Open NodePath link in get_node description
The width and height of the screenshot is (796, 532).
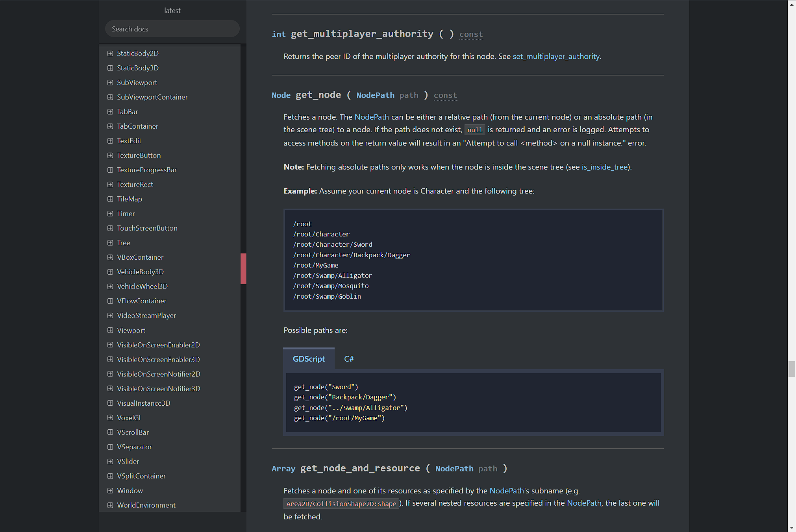point(372,117)
